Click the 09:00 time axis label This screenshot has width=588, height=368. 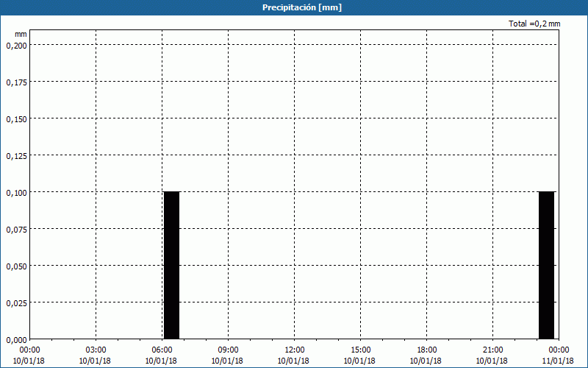tap(228, 350)
